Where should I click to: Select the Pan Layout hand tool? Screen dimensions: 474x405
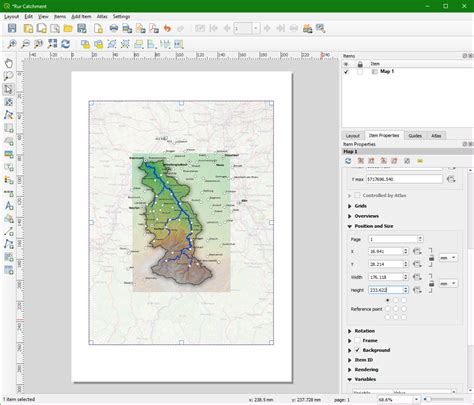point(9,63)
